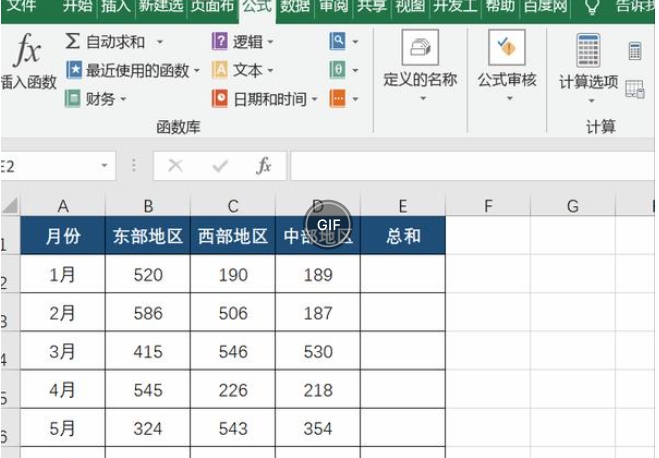Open the AutoSum dropdown arrow
659x458 pixels.
[160, 42]
